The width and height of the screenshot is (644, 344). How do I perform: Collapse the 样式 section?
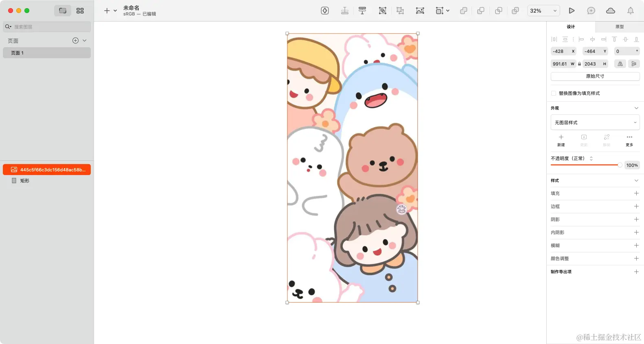[x=636, y=180]
